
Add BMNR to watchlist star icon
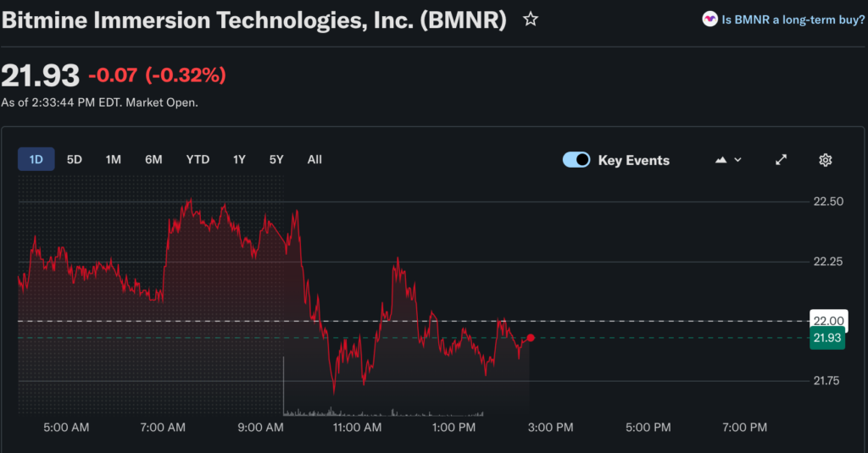point(531,19)
